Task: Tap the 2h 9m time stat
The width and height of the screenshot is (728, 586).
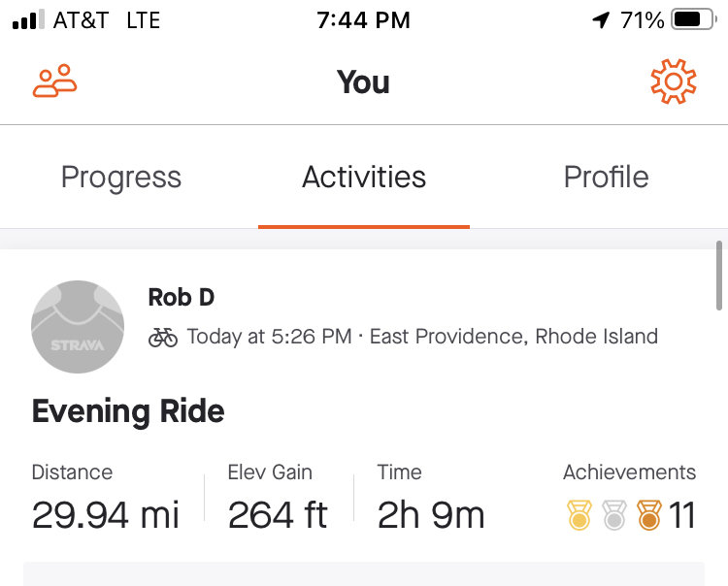Action: click(431, 515)
